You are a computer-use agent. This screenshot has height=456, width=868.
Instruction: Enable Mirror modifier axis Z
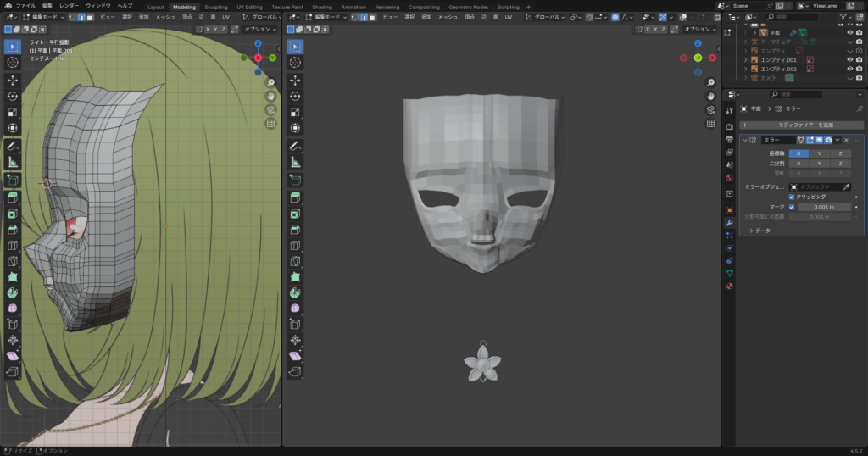pyautogui.click(x=840, y=154)
